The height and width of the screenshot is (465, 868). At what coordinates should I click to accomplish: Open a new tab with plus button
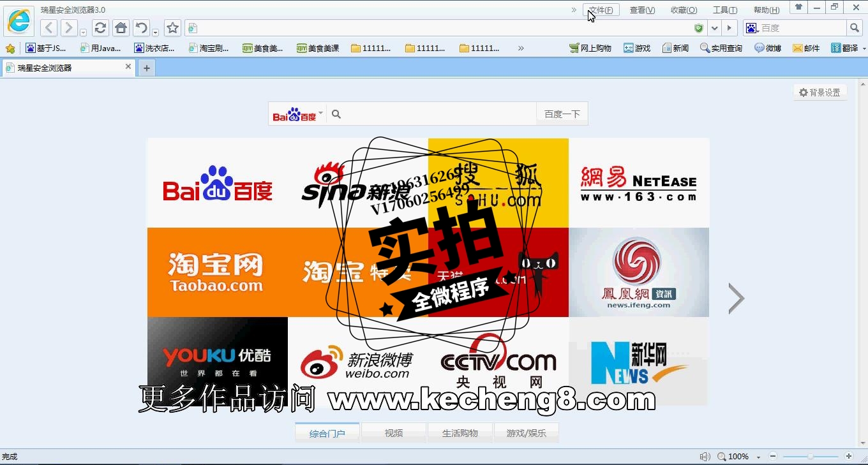(x=147, y=68)
